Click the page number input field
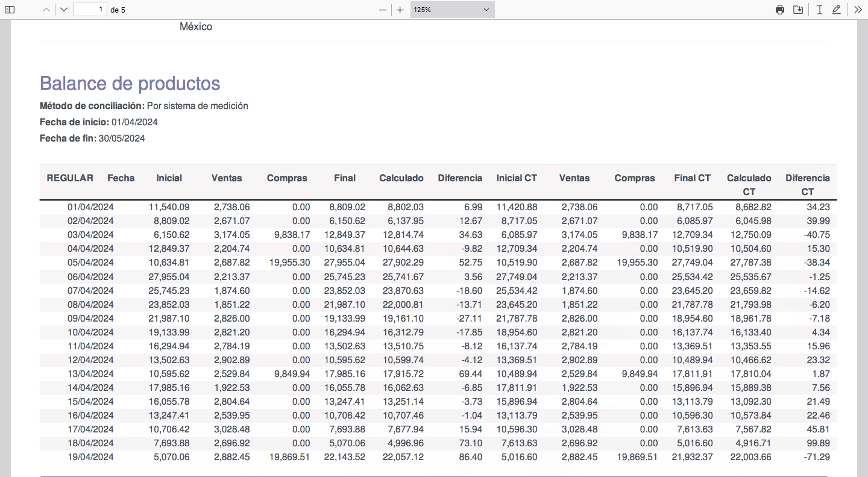Screen dimensions: 868x477 [90, 10]
